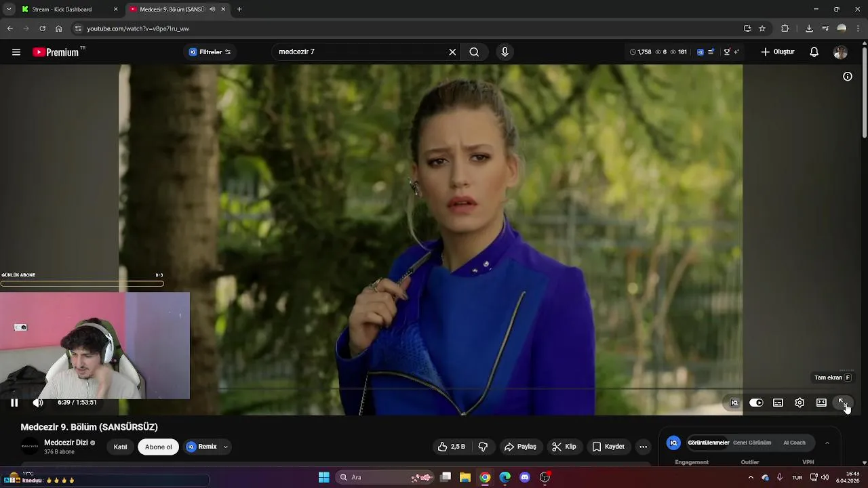Go to the browser home page
Image resolution: width=868 pixels, height=488 pixels.
click(59, 28)
